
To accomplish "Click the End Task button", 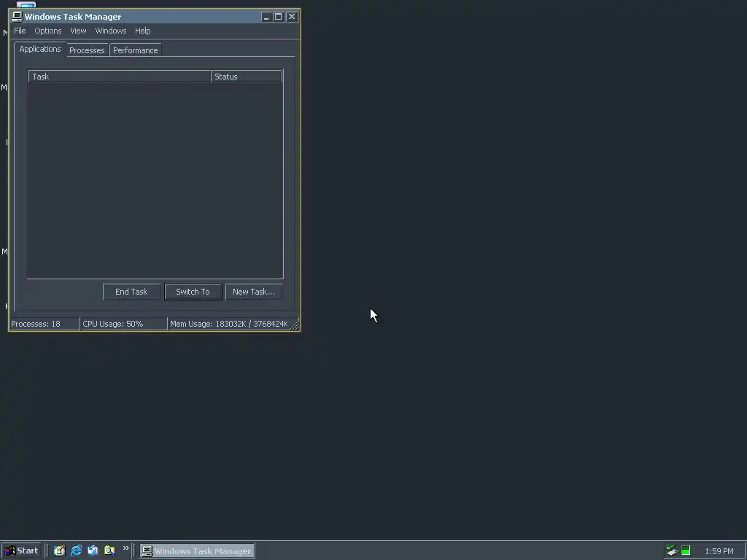I will 131,292.
